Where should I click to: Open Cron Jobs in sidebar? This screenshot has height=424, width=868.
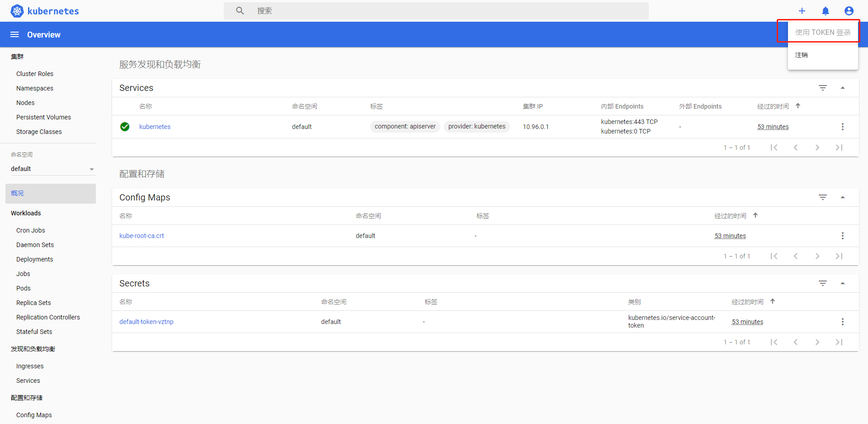pos(31,230)
